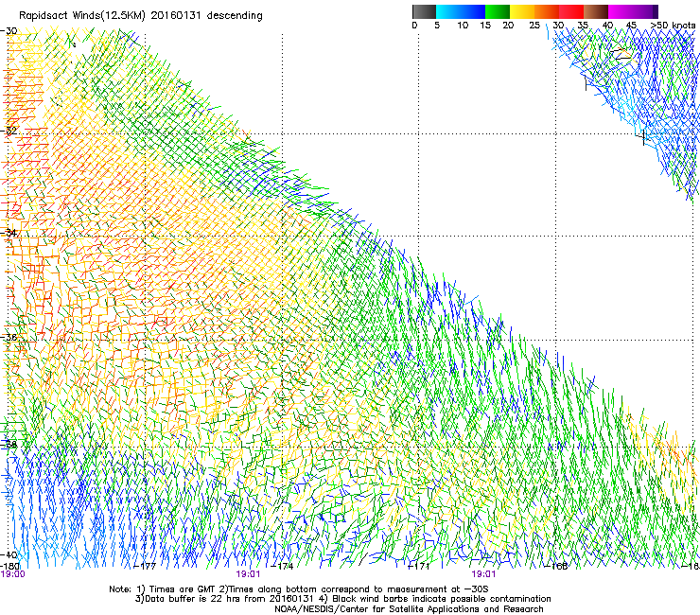Click the '10' legend scale label
Viewport: 700px width, 615px height.
[x=463, y=26]
